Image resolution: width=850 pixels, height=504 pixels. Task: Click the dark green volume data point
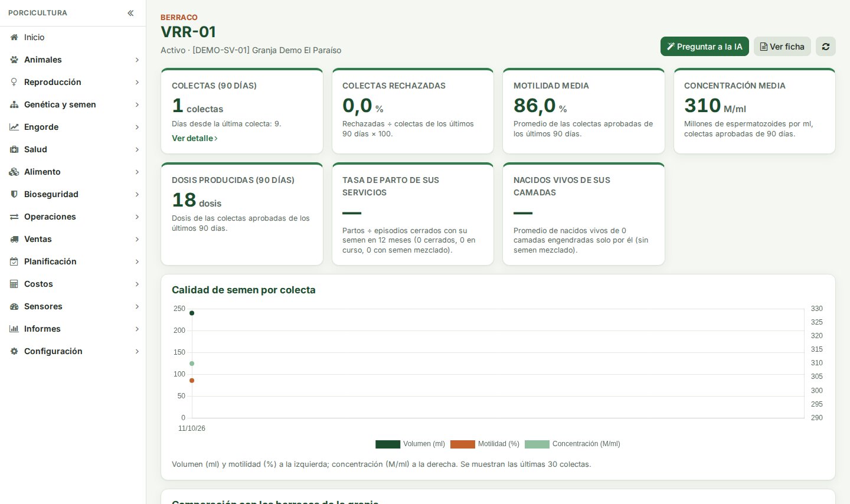coord(192,313)
